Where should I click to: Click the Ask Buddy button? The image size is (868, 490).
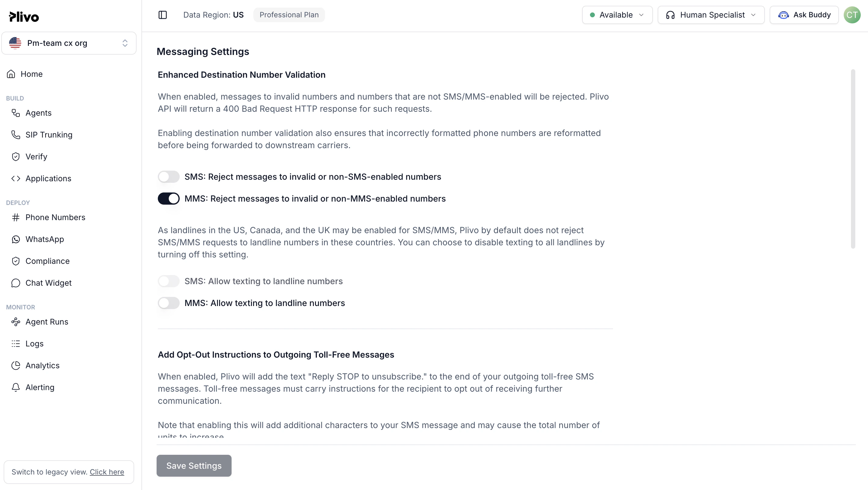(804, 15)
